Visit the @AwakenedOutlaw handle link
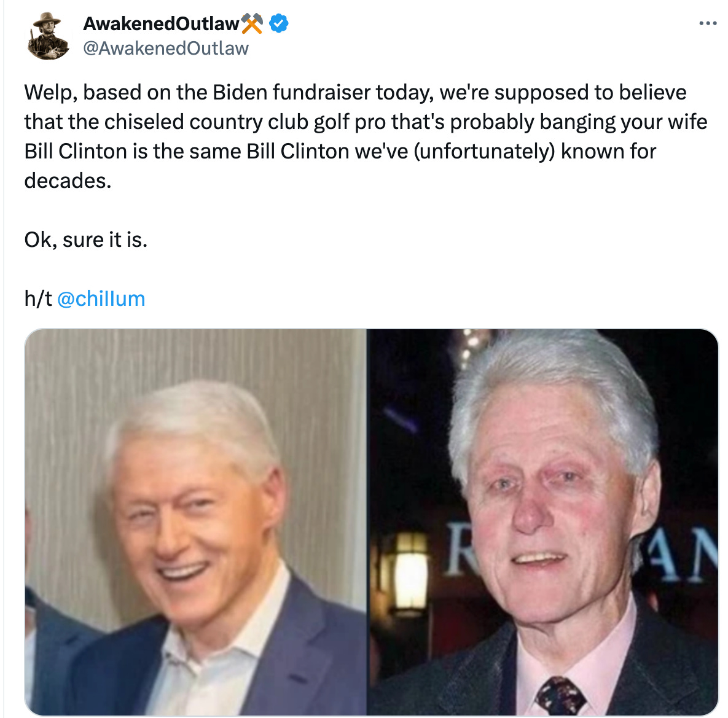This screenshot has height=718, width=728. click(166, 49)
